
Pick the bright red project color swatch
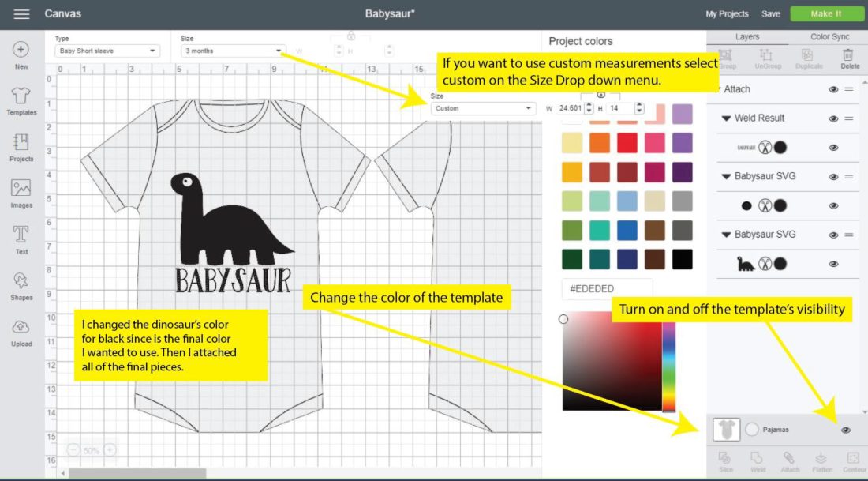point(627,143)
